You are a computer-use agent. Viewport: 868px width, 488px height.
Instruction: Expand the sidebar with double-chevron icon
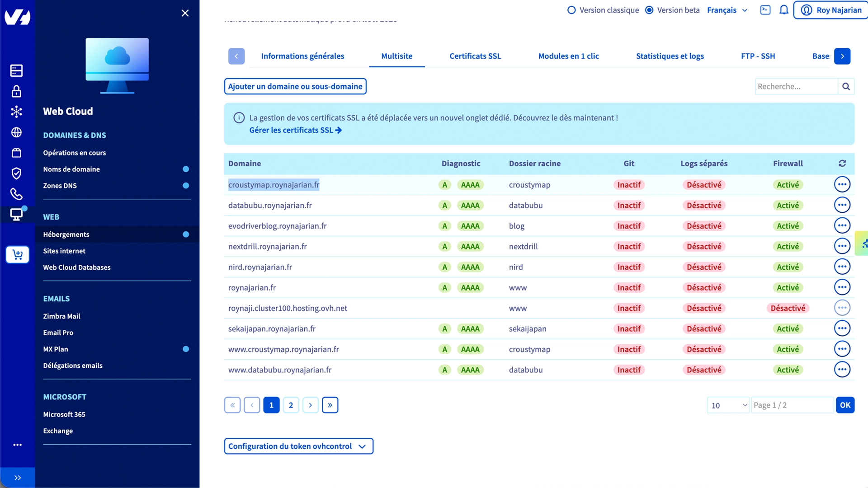(18, 478)
